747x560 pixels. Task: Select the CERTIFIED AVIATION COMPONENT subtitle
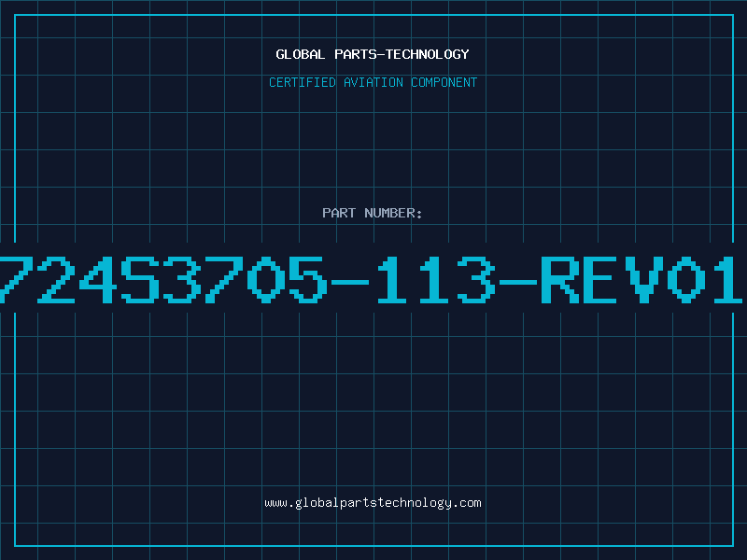[x=373, y=82]
